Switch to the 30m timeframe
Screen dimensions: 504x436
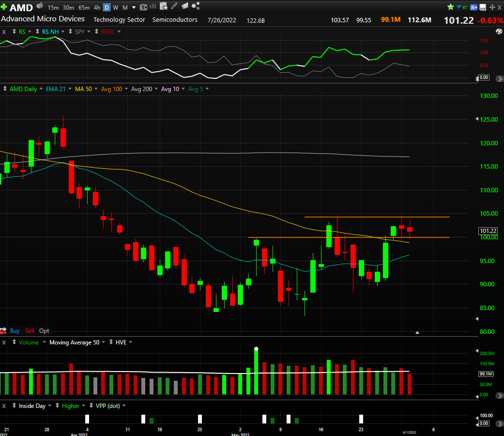pyautogui.click(x=68, y=7)
